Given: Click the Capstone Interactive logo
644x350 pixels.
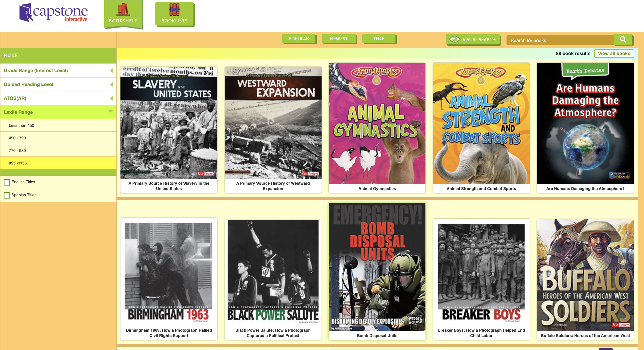Looking at the screenshot, I should pos(55,13).
